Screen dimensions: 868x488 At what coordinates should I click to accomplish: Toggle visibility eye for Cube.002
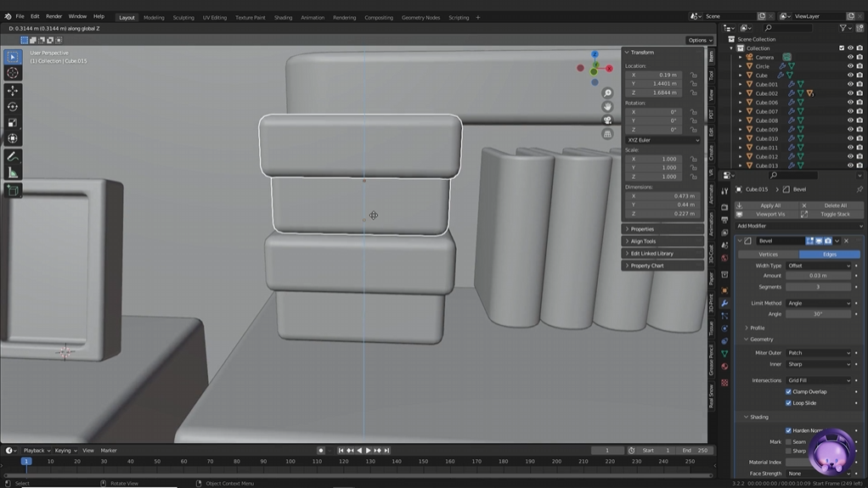[x=850, y=93]
